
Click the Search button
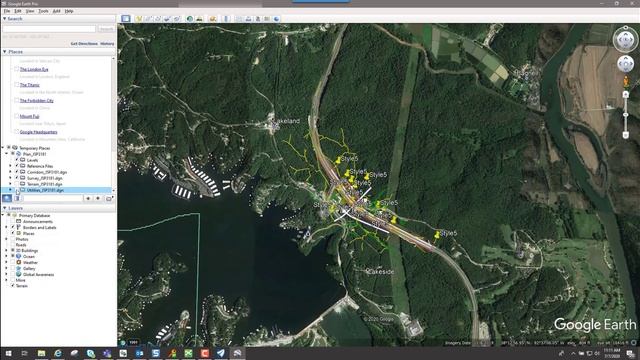click(106, 29)
